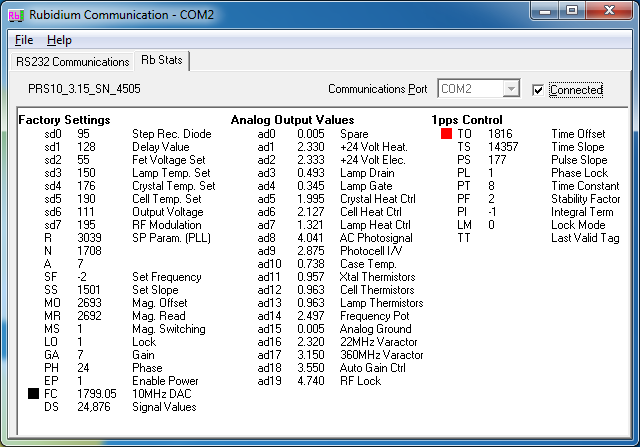Click the Enable Power label
Screen dimensions: 640x447
[165, 381]
